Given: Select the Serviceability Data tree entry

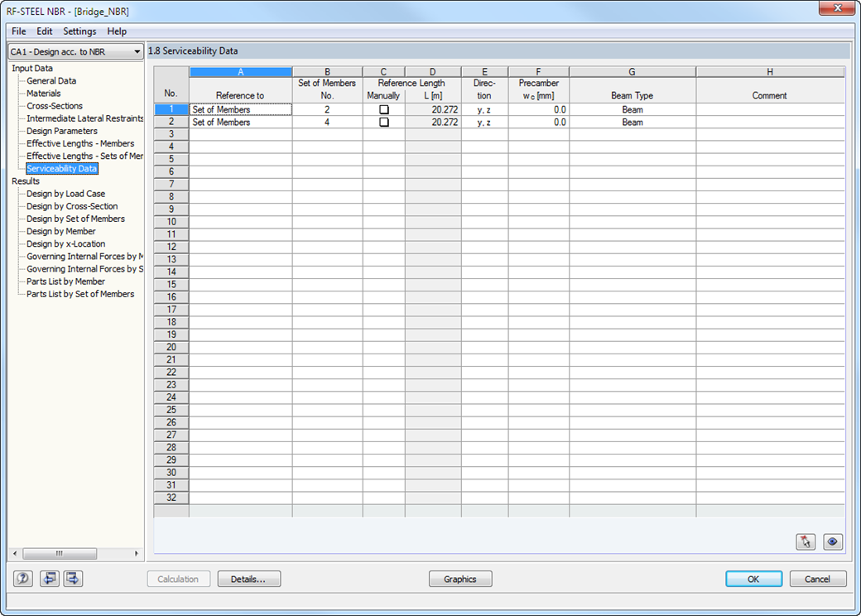Looking at the screenshot, I should (62, 168).
